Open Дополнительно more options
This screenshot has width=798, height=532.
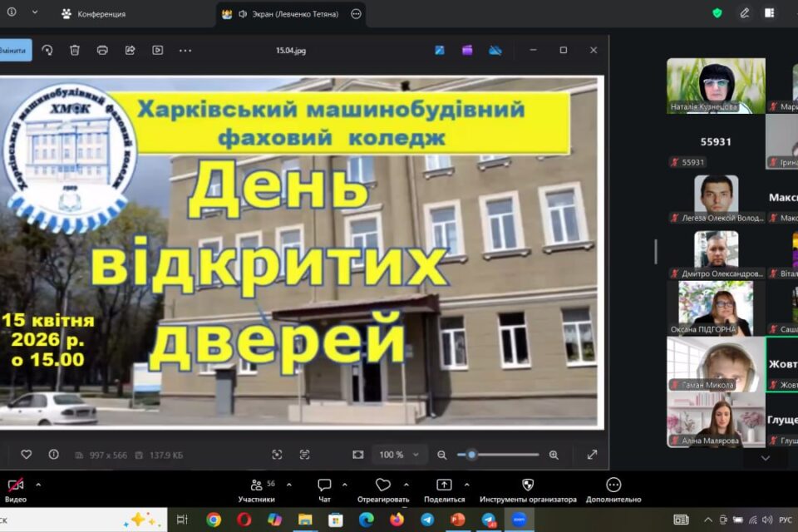[x=613, y=490]
